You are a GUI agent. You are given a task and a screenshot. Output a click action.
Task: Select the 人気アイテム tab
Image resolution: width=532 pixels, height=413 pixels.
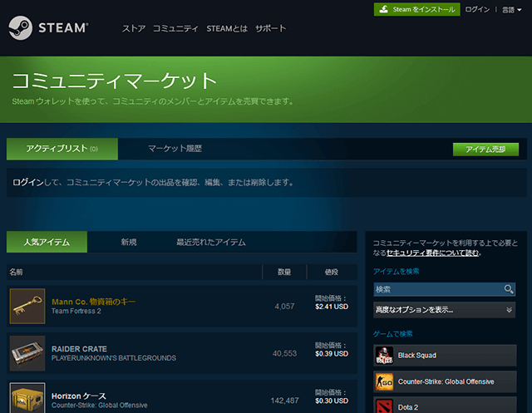pos(47,242)
